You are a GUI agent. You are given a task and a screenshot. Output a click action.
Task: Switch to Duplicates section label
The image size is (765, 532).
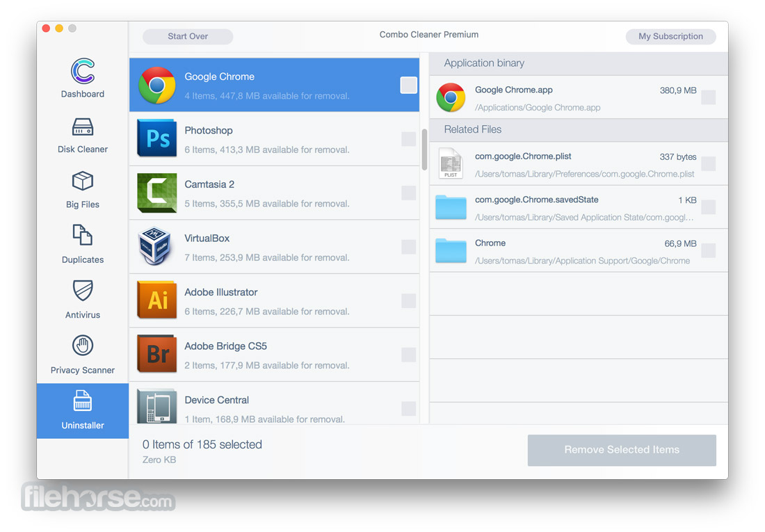(x=83, y=259)
